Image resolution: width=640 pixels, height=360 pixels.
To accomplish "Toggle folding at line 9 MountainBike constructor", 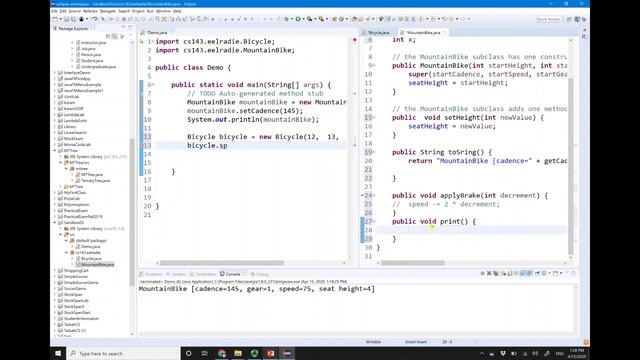I will coord(374,66).
